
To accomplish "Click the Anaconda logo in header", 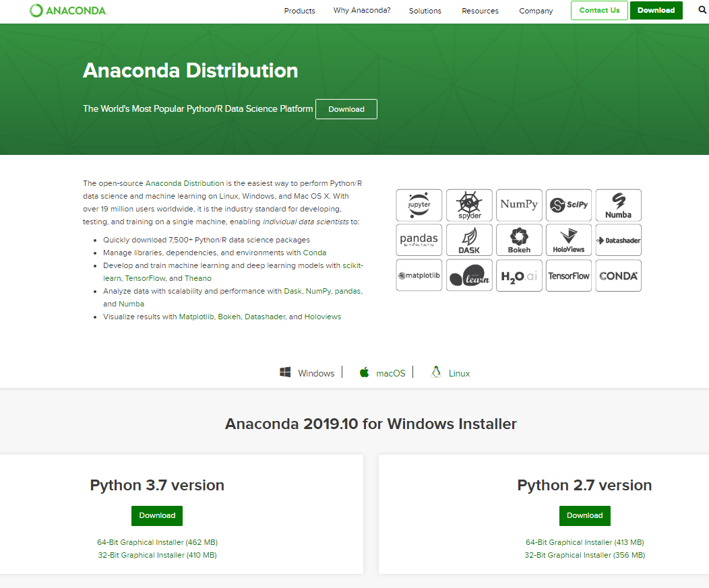I will pos(68,10).
